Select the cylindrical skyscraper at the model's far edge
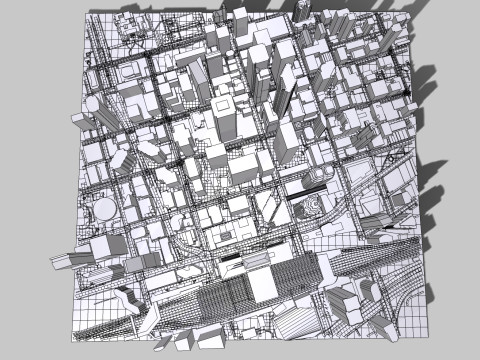Screen dimensions: 480x360 pyautogui.click(x=302, y=11)
